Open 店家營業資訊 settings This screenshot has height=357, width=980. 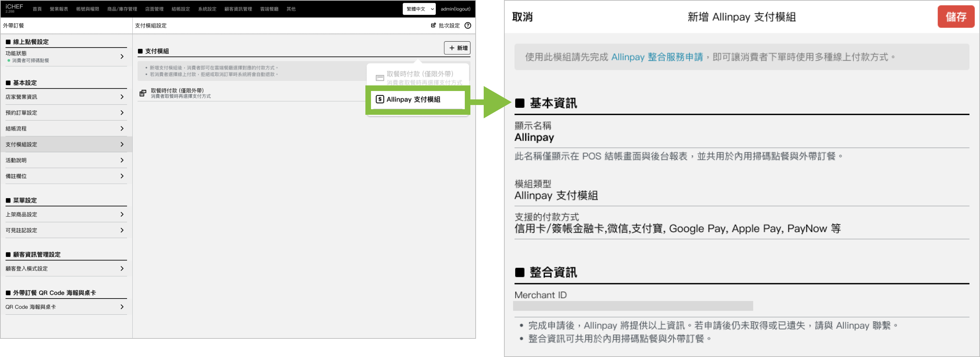point(65,97)
